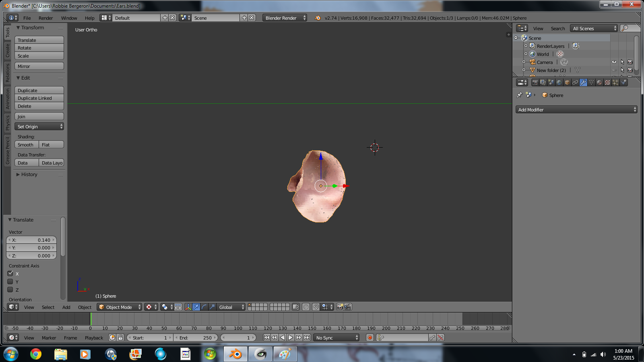Image resolution: width=644 pixels, height=362 pixels.
Task: Open Mesh Data tab with triangle icon
Action: 591,82
